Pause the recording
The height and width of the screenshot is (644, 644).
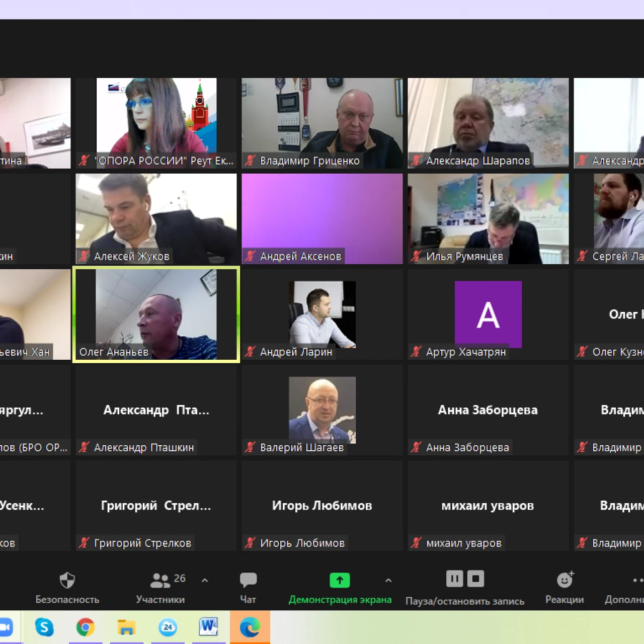pyautogui.click(x=454, y=579)
